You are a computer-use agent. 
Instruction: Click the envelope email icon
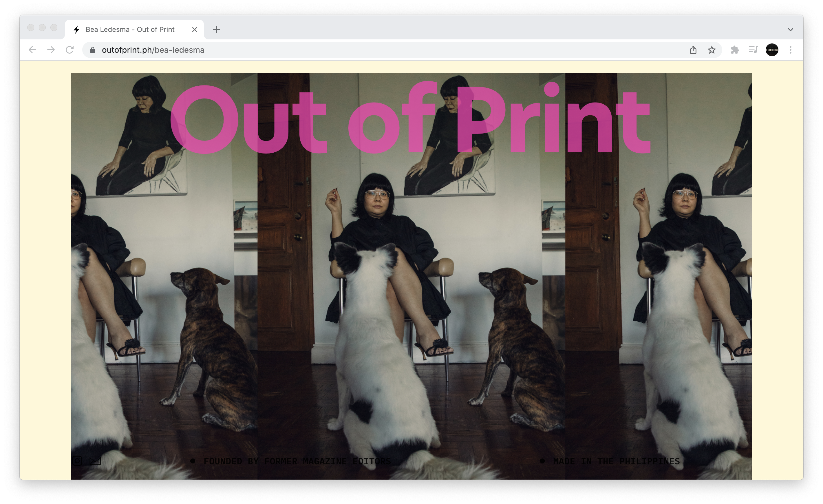(95, 461)
